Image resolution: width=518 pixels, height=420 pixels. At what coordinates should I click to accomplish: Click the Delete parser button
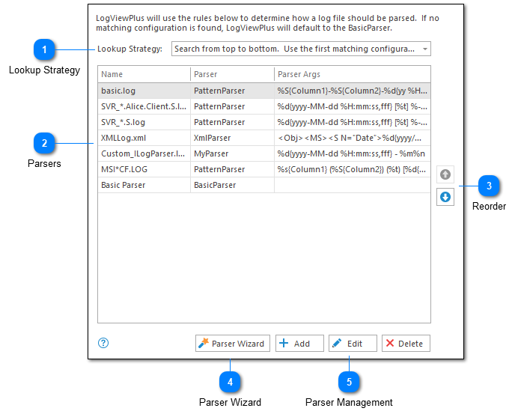[406, 344]
